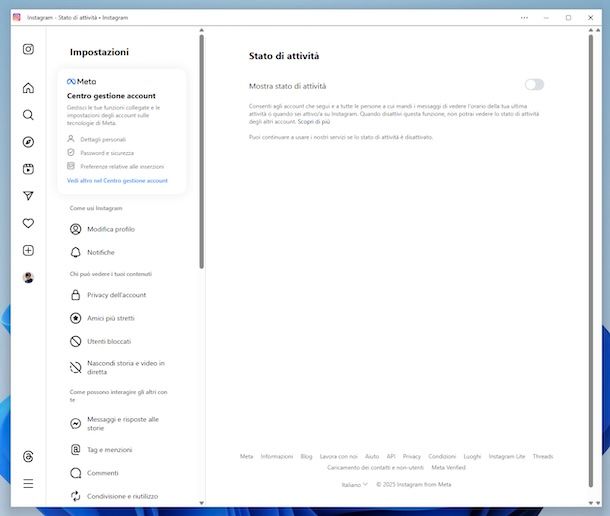The width and height of the screenshot is (610, 516).
Task: Click Meta Verified footer link
Action: tap(449, 467)
